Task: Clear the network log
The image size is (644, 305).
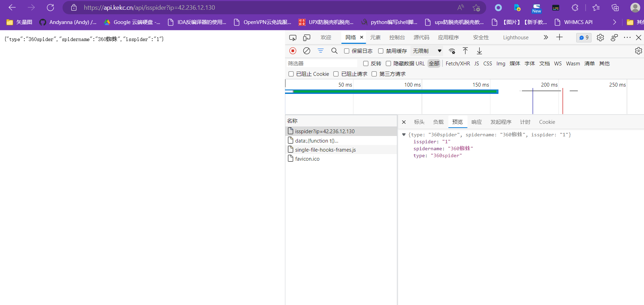Action: [x=307, y=51]
